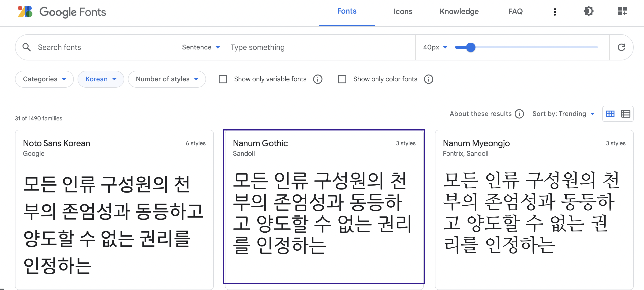Go to the Icons tab
Image resolution: width=644 pixels, height=290 pixels.
click(403, 11)
